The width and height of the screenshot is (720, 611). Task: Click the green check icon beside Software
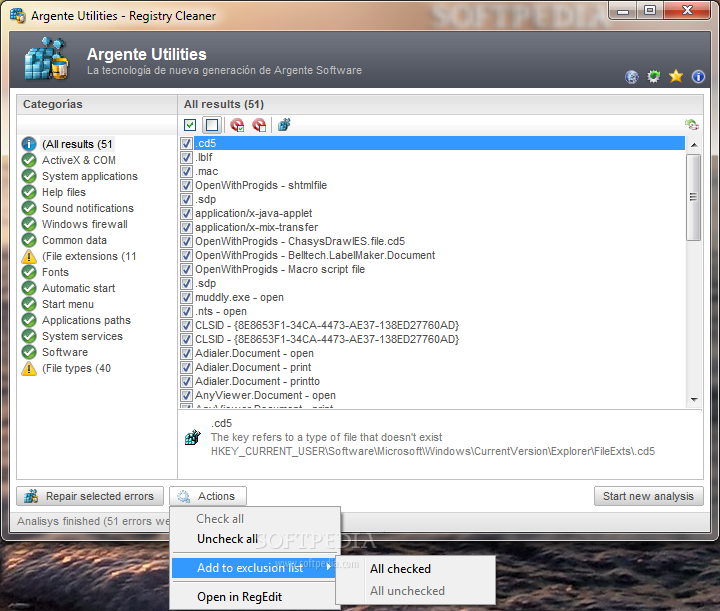29,352
